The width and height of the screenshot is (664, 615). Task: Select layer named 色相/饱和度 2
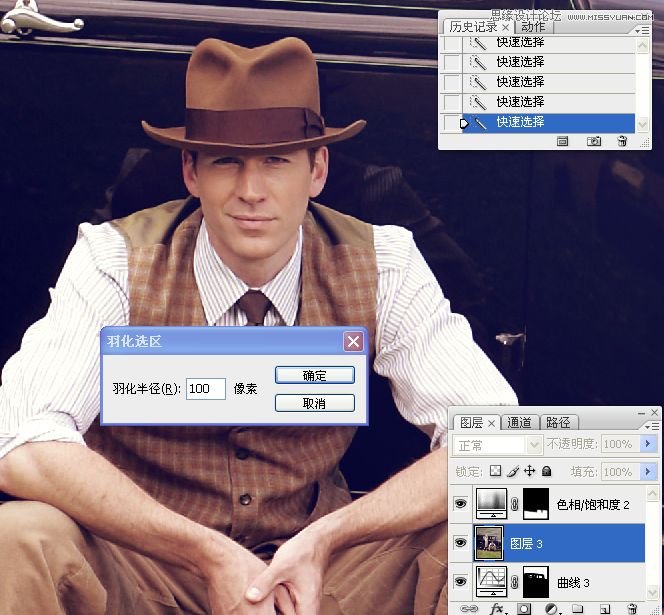coord(593,504)
